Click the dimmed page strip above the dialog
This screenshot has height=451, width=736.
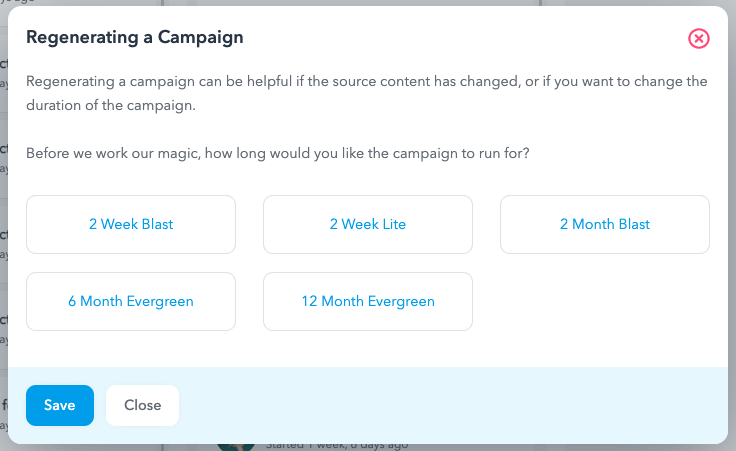(368, 3)
